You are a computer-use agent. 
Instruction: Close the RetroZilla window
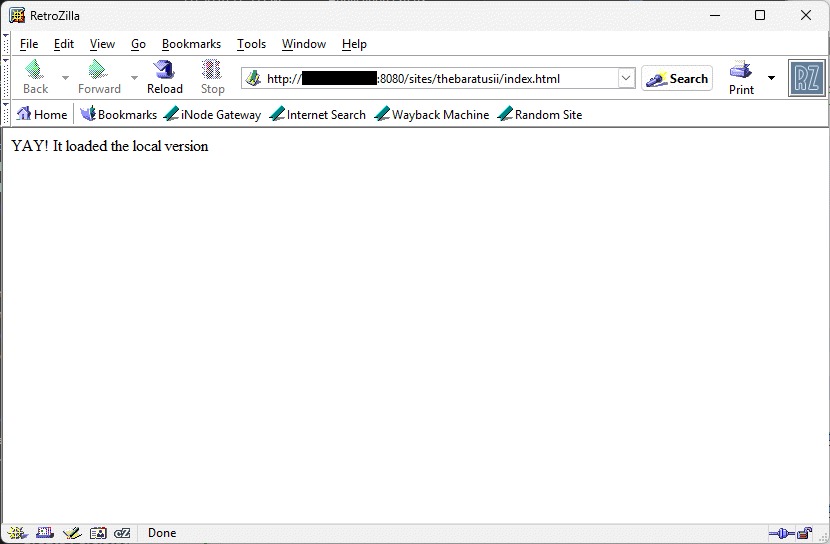[x=806, y=15]
